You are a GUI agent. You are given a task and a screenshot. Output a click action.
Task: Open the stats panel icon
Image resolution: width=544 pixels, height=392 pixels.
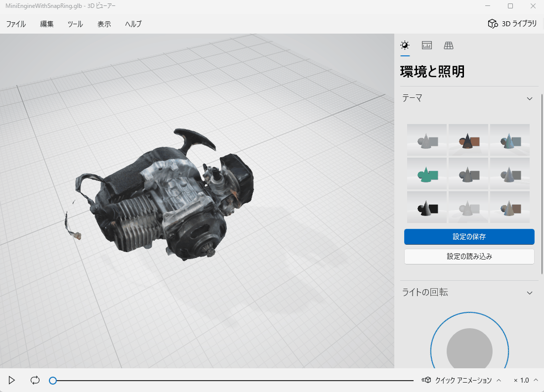426,45
